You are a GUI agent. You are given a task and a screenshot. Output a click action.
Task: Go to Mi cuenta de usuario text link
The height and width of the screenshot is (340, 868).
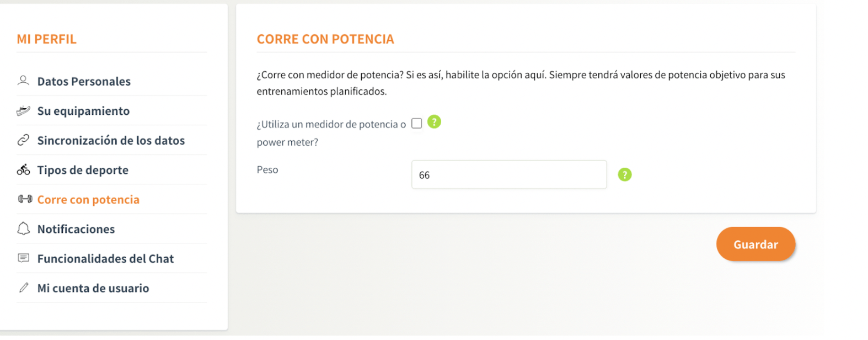(x=93, y=288)
